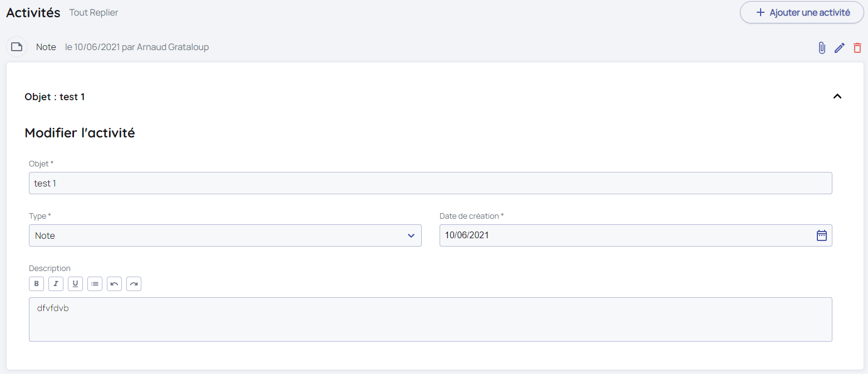This screenshot has height=374, width=868.
Task: Open the calendar date picker icon
Action: click(821, 235)
